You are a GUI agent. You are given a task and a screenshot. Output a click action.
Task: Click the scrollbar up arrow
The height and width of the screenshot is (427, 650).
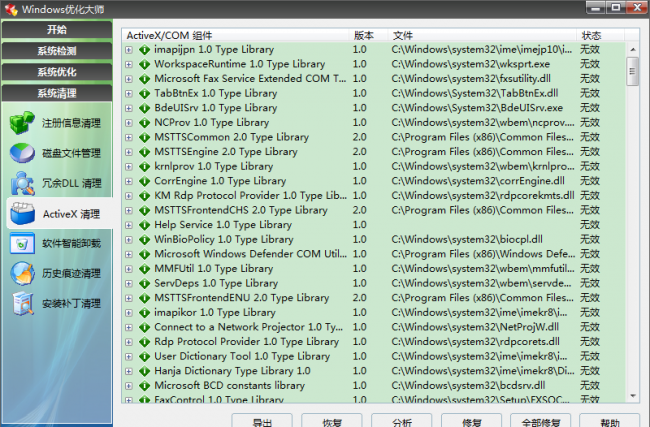(x=633, y=49)
